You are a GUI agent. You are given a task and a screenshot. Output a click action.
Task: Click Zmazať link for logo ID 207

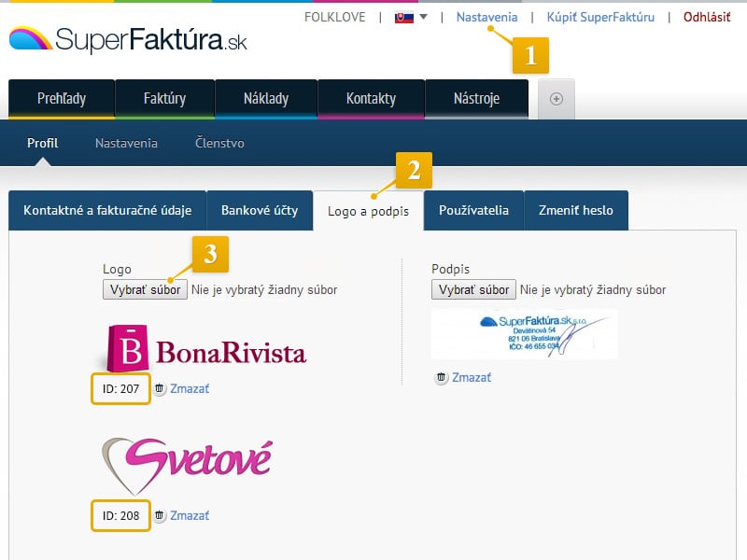click(190, 388)
